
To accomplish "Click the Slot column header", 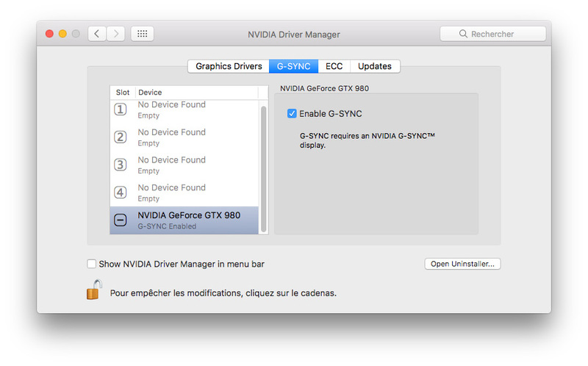I will point(123,93).
